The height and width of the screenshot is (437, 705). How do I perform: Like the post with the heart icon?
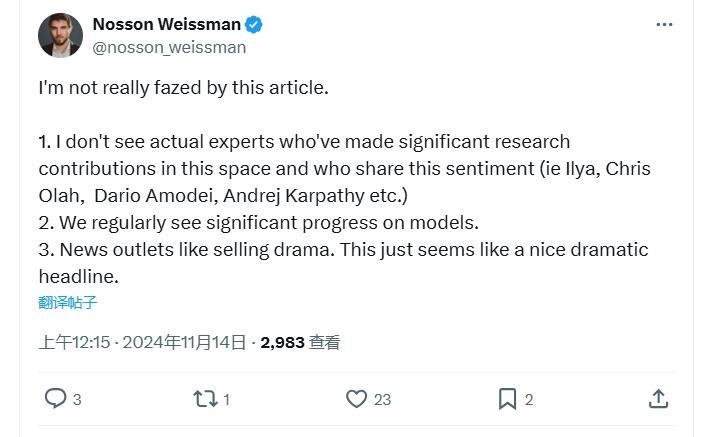click(356, 399)
